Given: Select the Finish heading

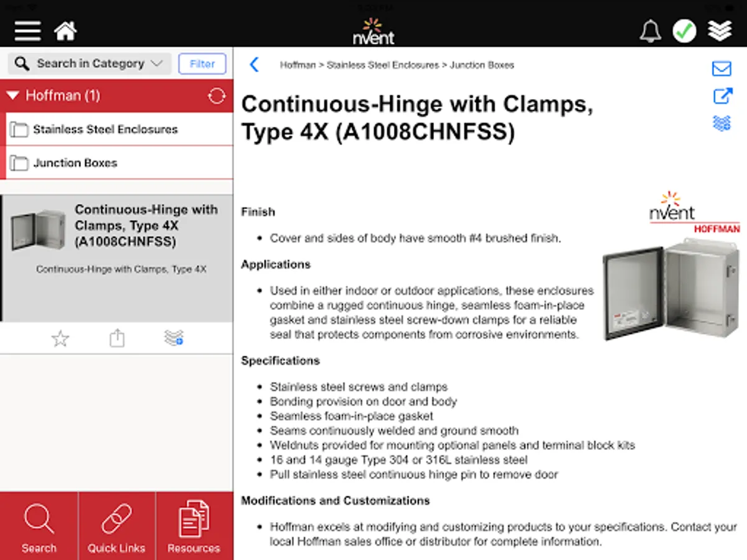Looking at the screenshot, I should click(x=258, y=212).
